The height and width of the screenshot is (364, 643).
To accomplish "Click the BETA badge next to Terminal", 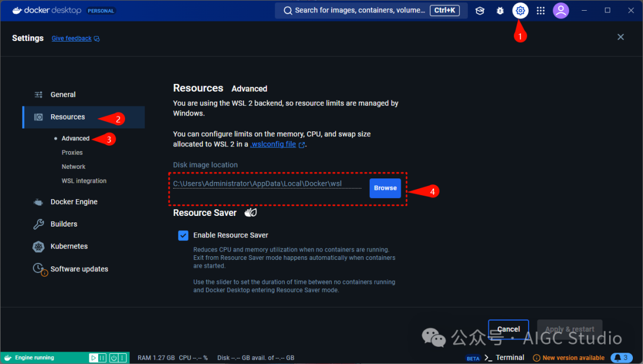I will (x=473, y=358).
